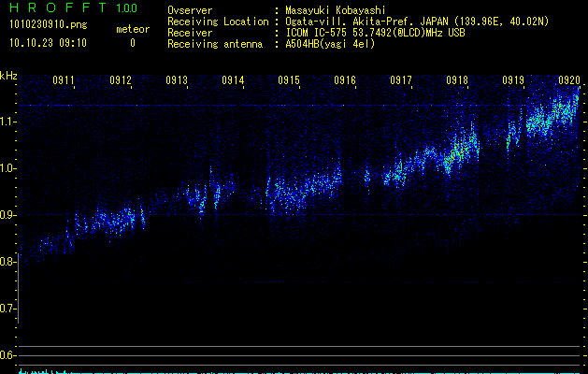Click the 0916 time marker

pyautogui.click(x=345, y=80)
